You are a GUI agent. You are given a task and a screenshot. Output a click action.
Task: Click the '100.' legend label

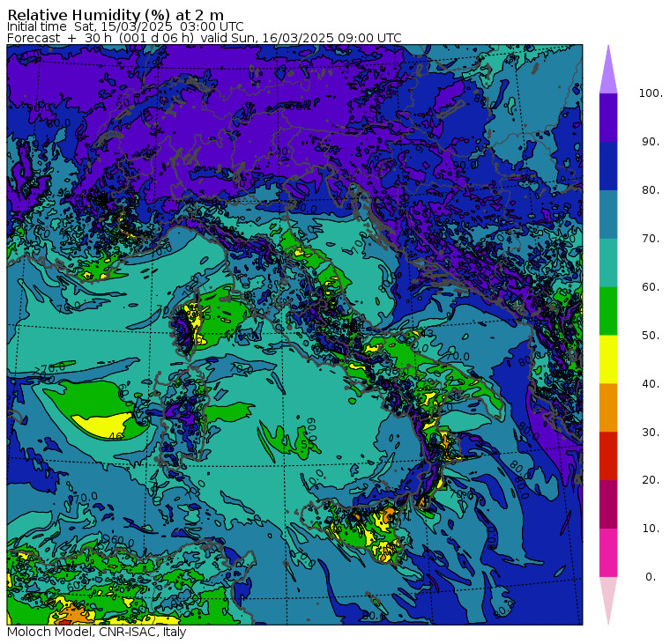tap(651, 93)
